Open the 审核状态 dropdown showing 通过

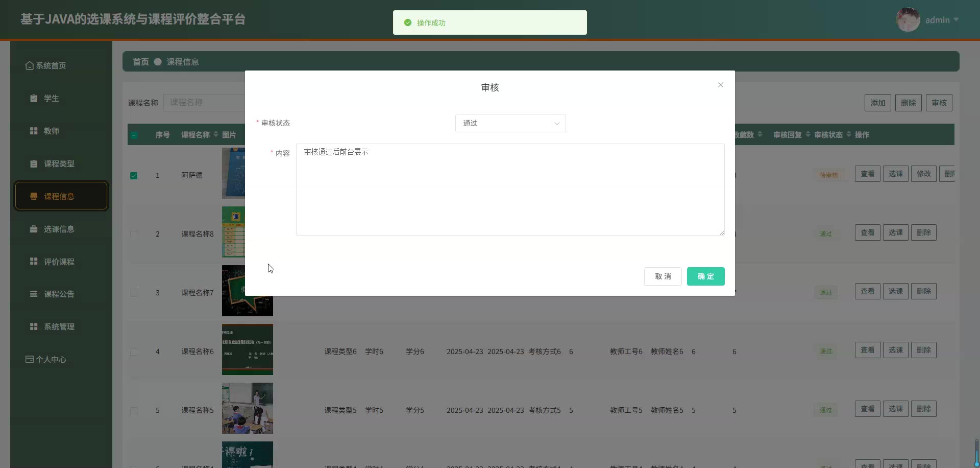pos(510,123)
